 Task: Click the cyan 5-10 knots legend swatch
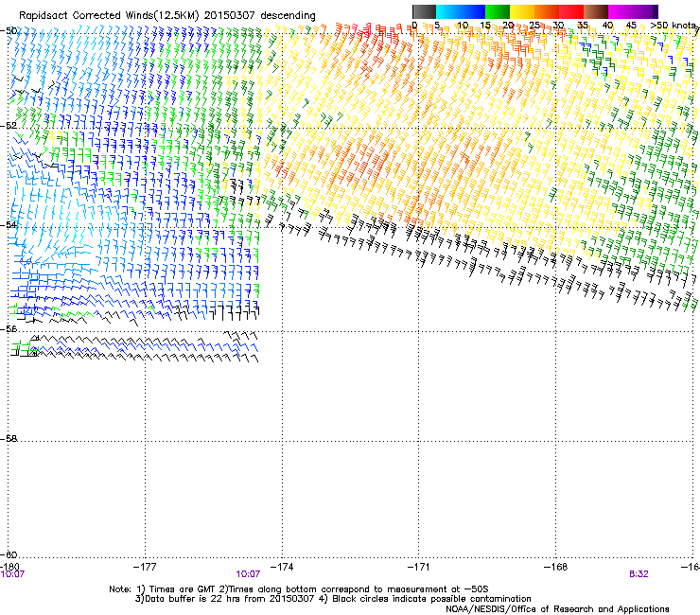tap(447, 11)
